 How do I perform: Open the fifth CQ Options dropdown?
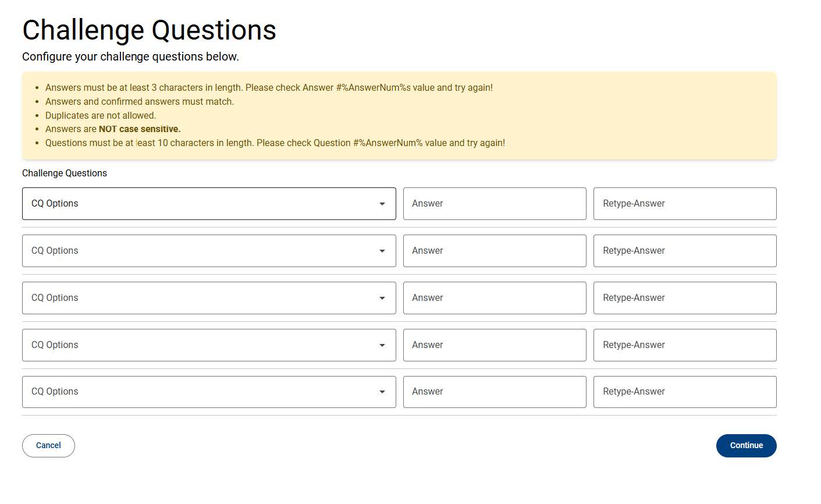[x=208, y=392]
